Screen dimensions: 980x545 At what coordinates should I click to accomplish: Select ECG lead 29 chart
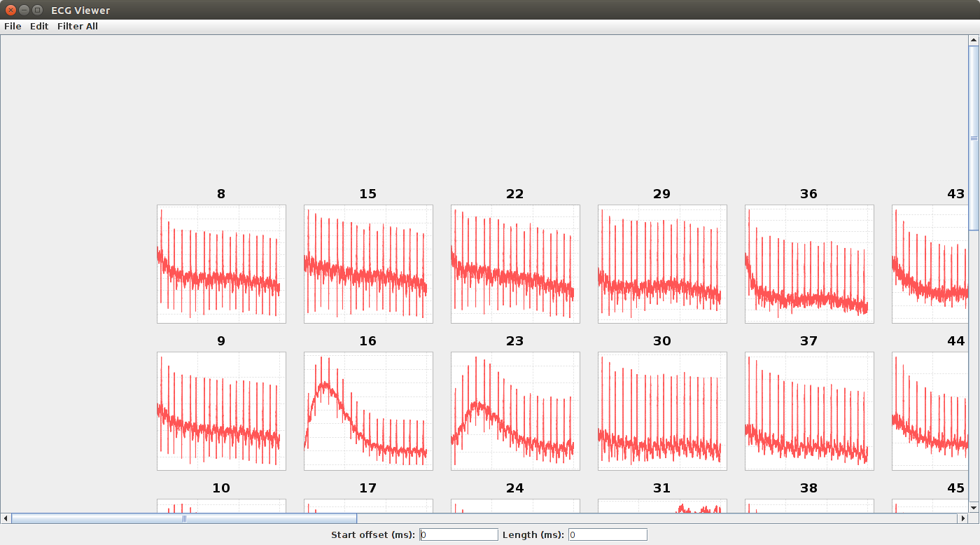[x=662, y=264]
